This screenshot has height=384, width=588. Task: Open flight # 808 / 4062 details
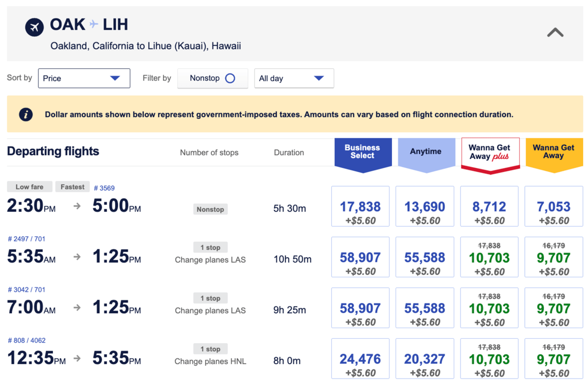click(27, 341)
